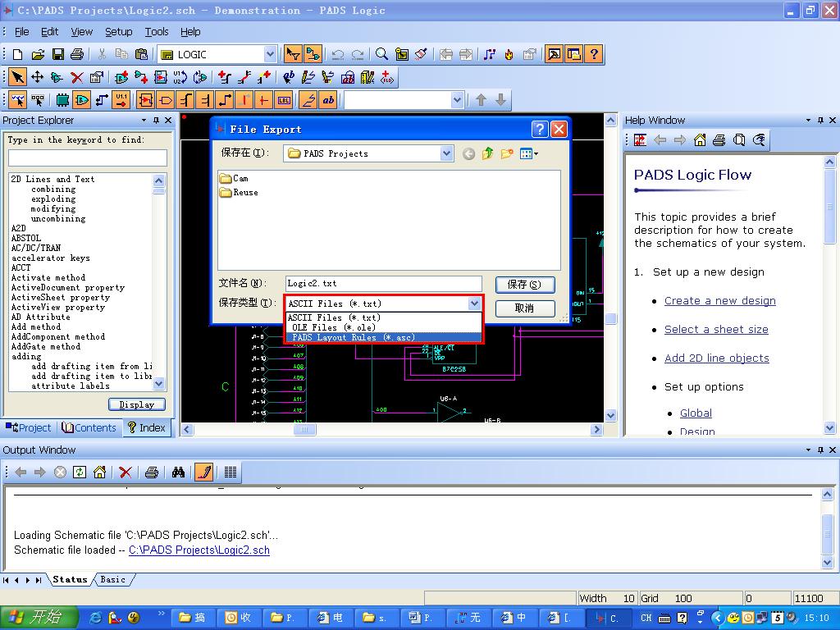Screen dimensions: 840x630
Task: Click the Save disk icon in toolbar
Action: [58, 54]
